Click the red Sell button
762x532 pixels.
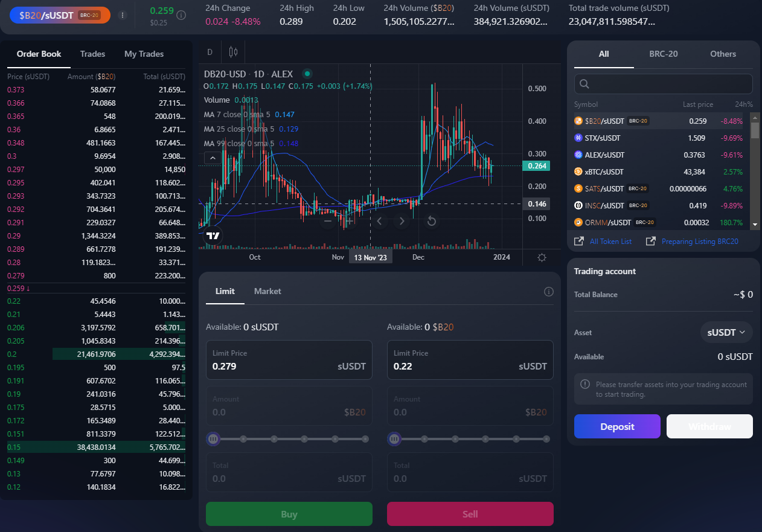click(470, 514)
